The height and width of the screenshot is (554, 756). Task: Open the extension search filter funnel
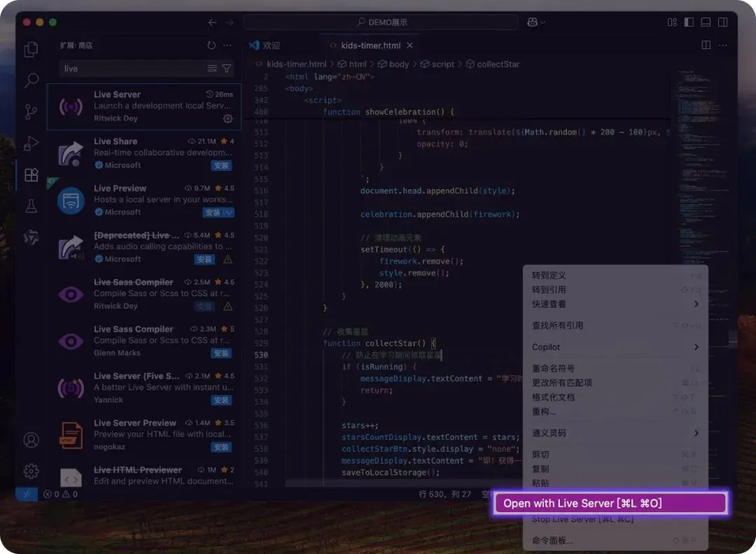(x=227, y=69)
